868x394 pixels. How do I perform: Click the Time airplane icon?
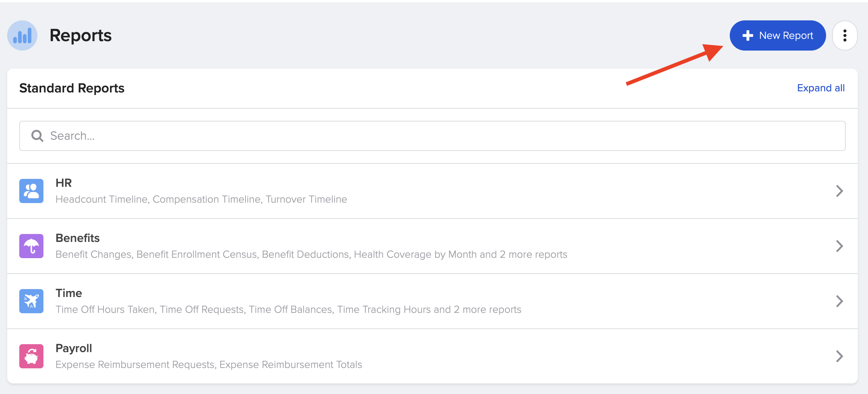coord(31,301)
